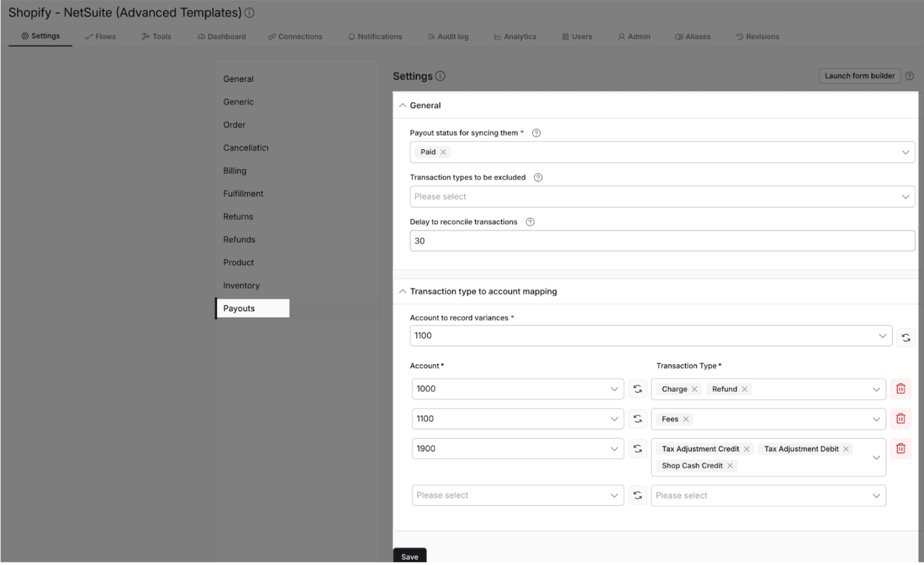Open the Users tab
The width and height of the screenshot is (924, 565).
click(577, 36)
